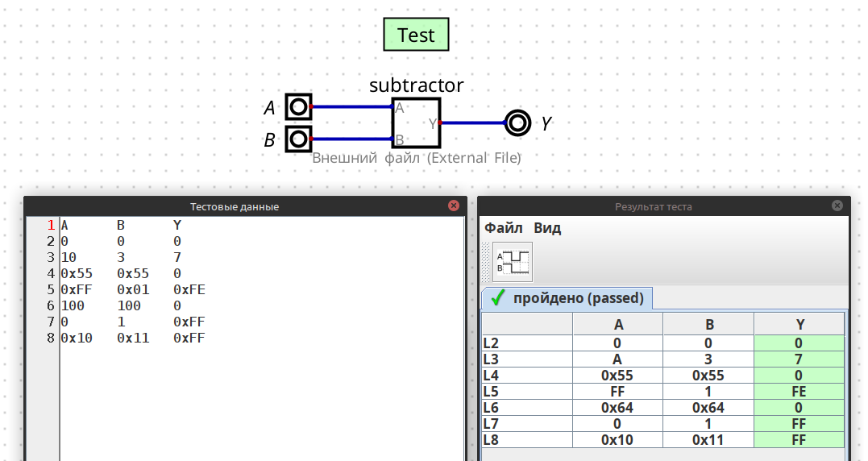Select row L3 label in results
This screenshot has width=868, height=461.
[x=527, y=359]
